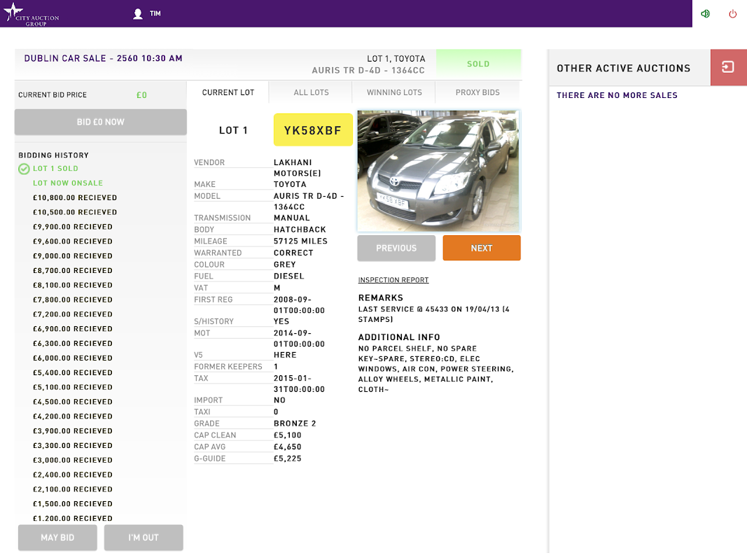Click the Additional Info description text
The image size is (747, 560).
point(436,369)
